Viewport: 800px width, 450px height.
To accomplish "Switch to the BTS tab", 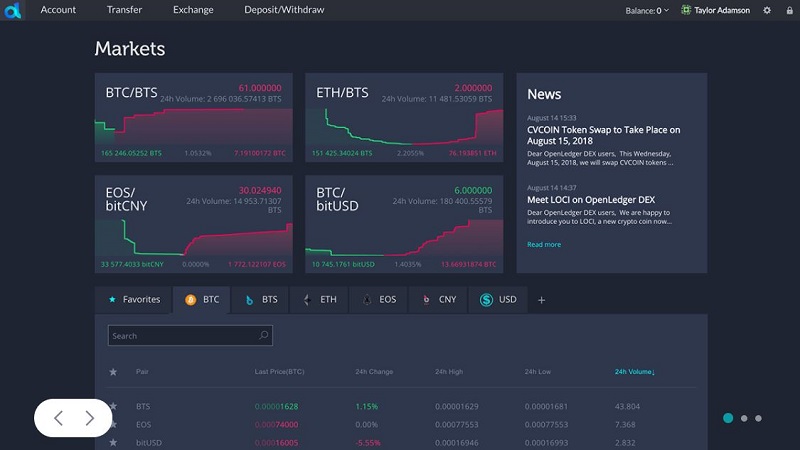I will tap(260, 299).
